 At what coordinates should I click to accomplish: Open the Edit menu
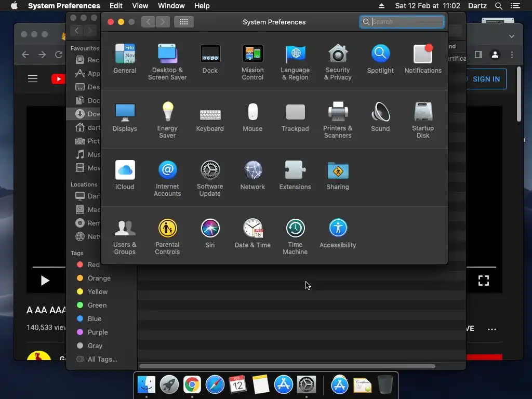coord(116,6)
